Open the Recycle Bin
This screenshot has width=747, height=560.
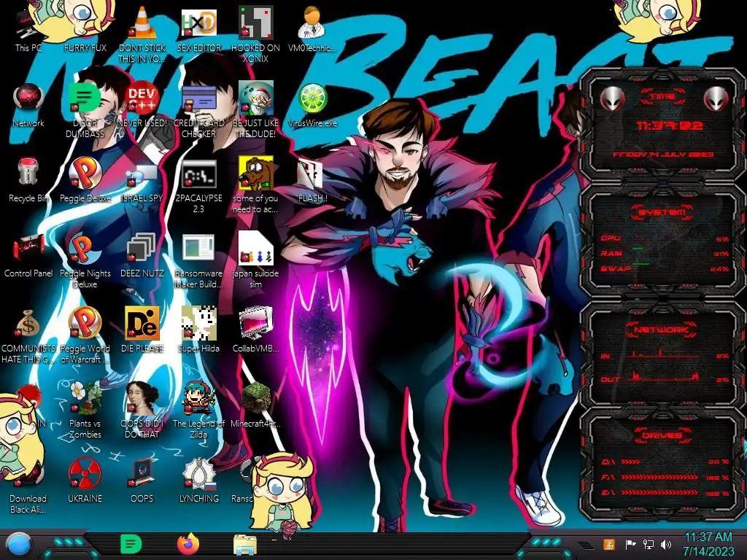click(28, 181)
